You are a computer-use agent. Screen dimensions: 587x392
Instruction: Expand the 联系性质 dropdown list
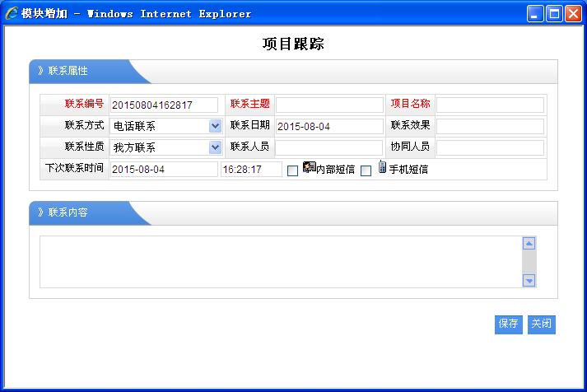(215, 147)
